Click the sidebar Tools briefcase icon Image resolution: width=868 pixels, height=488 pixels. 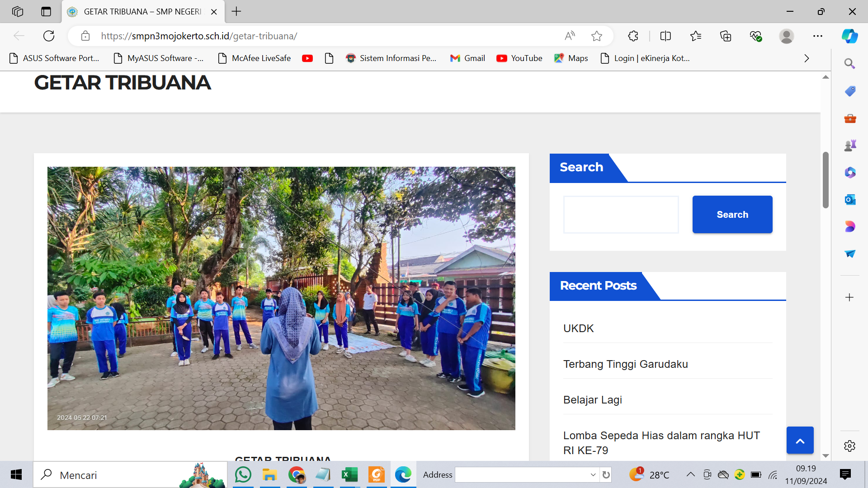tap(850, 118)
